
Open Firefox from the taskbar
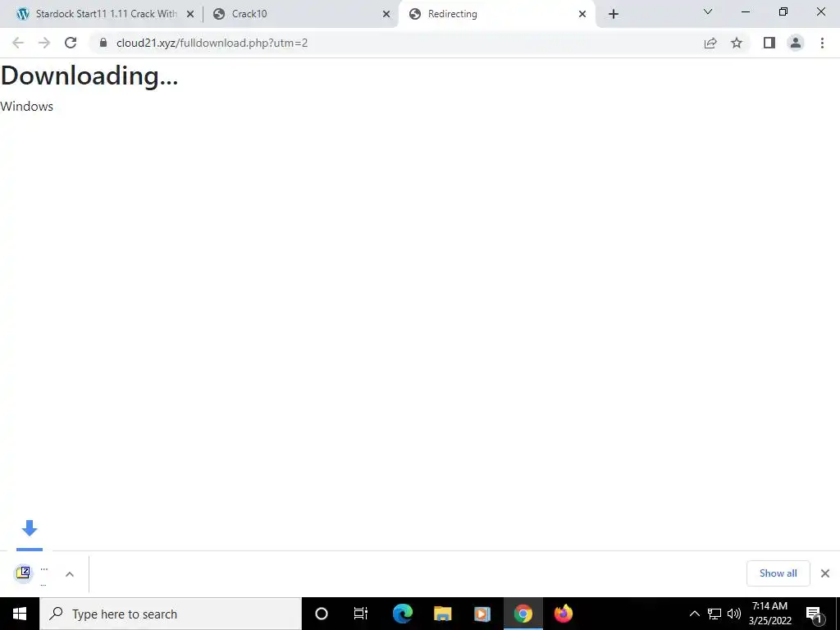[x=563, y=614]
